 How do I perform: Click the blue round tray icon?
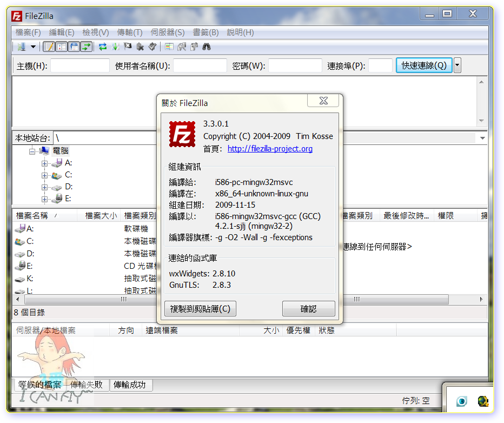[x=462, y=401]
